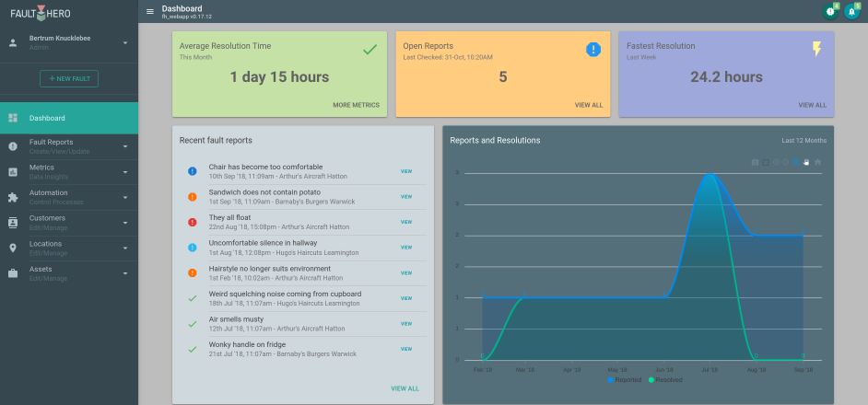This screenshot has height=405, width=868.
Task: Click the New Fault button
Action: [69, 79]
